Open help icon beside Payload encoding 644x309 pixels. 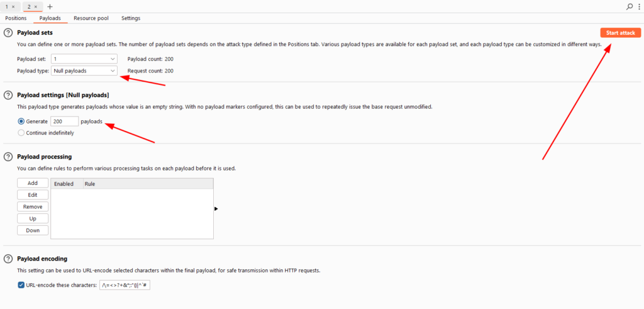8,259
